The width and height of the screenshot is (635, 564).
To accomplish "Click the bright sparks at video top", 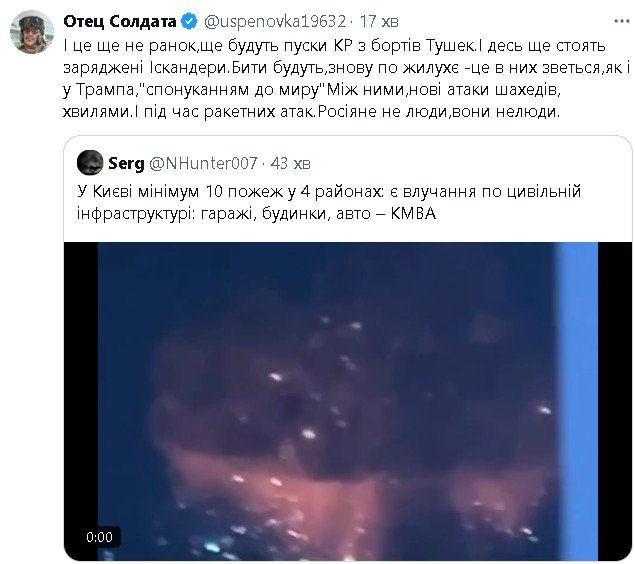I will click(339, 323).
